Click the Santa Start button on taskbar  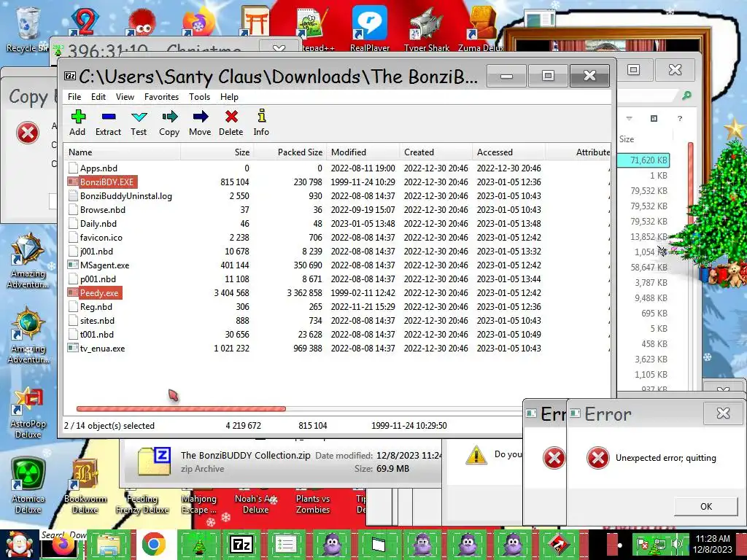(19, 545)
